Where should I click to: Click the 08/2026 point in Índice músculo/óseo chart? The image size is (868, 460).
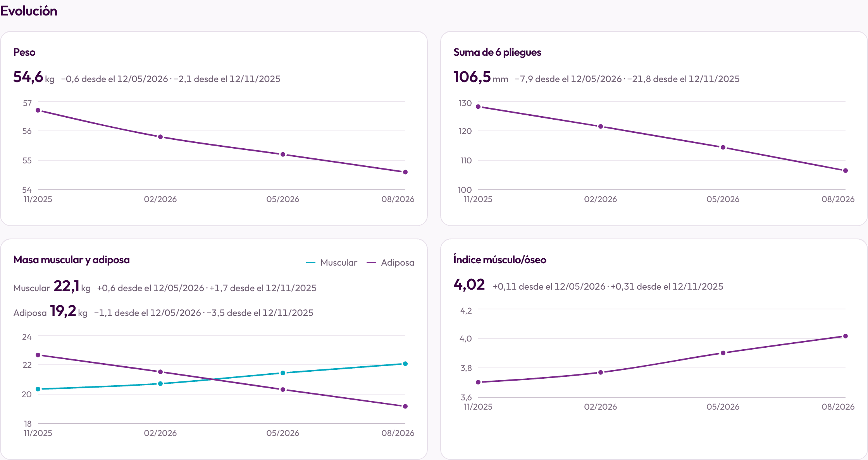[x=846, y=336]
